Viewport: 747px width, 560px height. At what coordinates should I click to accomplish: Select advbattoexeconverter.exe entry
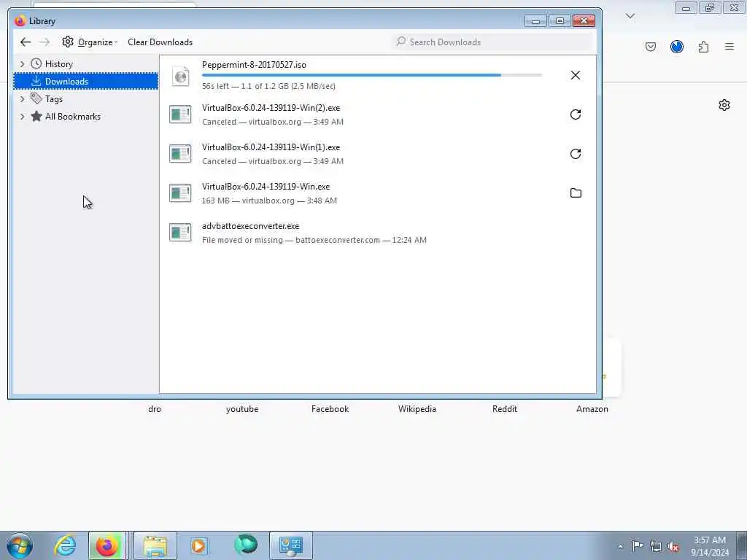point(378,233)
